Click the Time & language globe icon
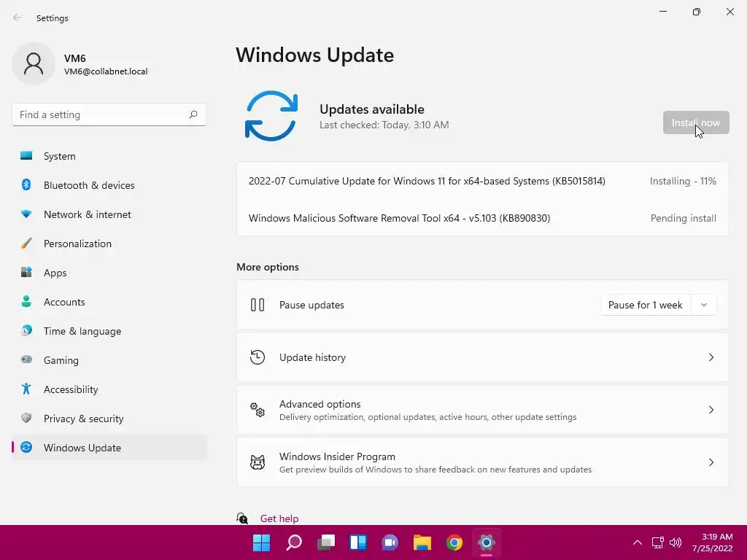This screenshot has height=560, width=747. coord(26,330)
